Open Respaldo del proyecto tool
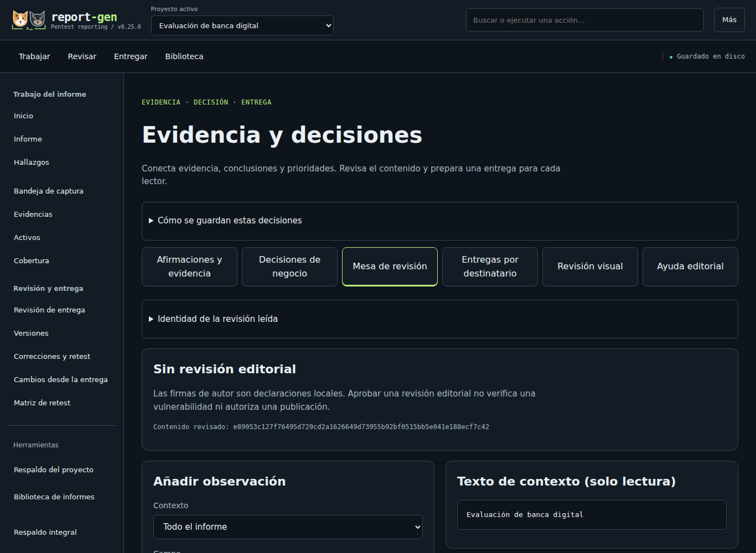Screen dimensions: 756x553 [54, 469]
